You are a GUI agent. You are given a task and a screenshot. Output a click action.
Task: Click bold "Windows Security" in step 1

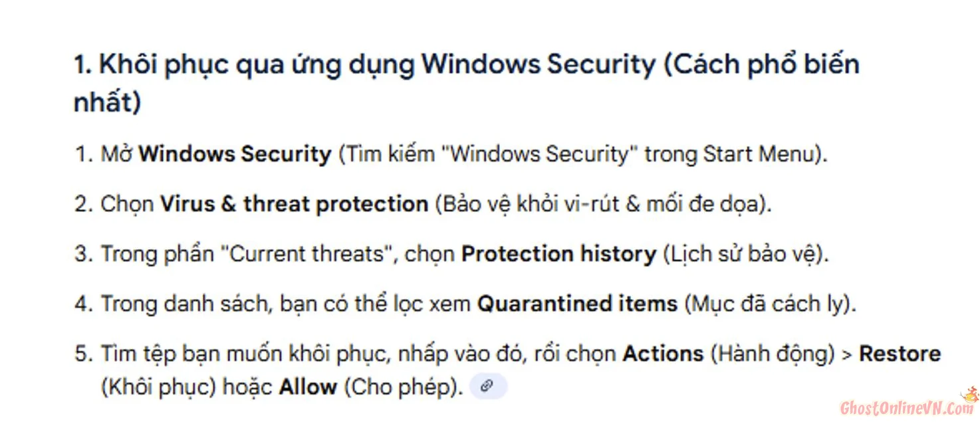(235, 154)
